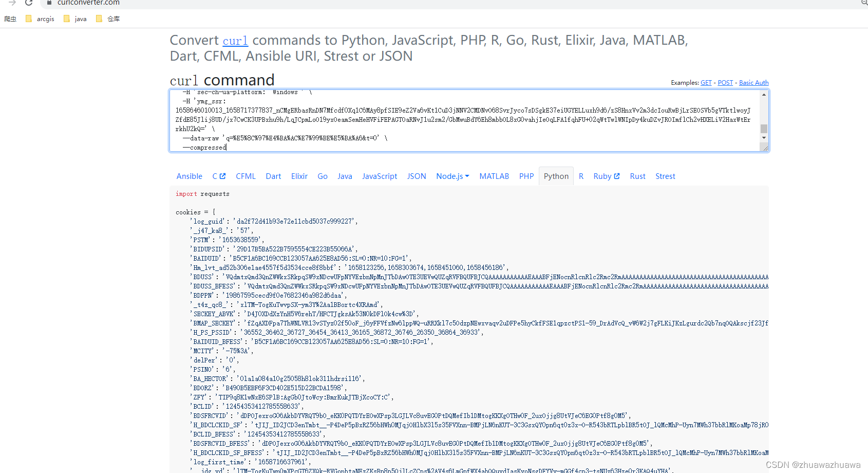
Task: Click the 'BDORZ' cookie line
Action: pyautogui.click(x=268, y=388)
